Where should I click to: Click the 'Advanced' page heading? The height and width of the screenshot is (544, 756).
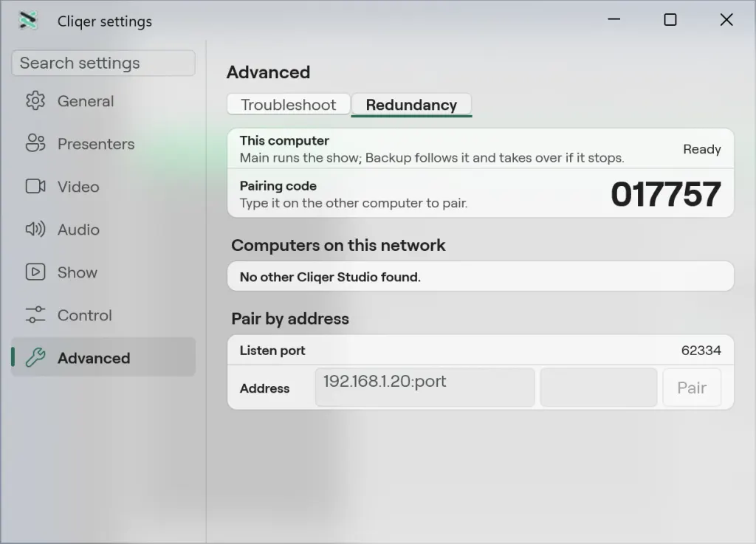(268, 72)
